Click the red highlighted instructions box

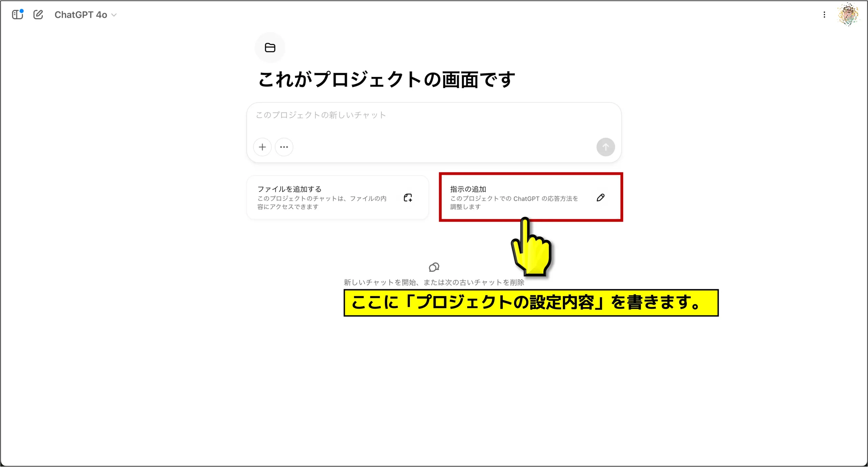531,198
